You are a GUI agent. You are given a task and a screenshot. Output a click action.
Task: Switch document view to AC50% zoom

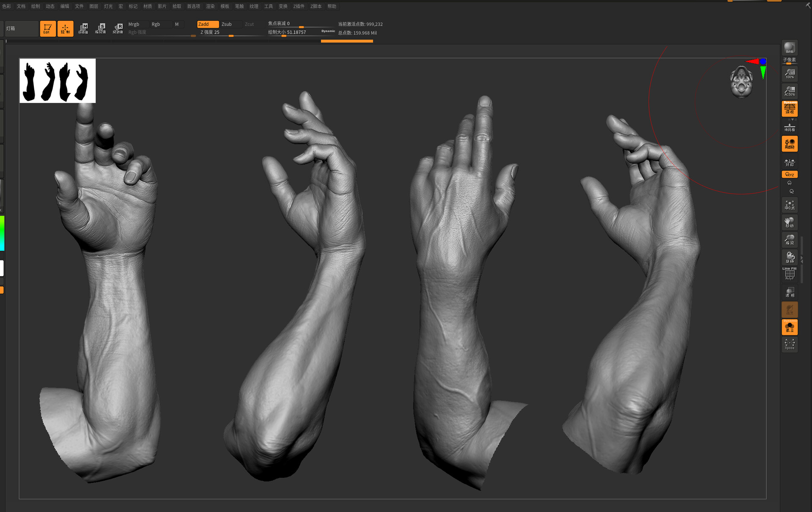[789, 91]
